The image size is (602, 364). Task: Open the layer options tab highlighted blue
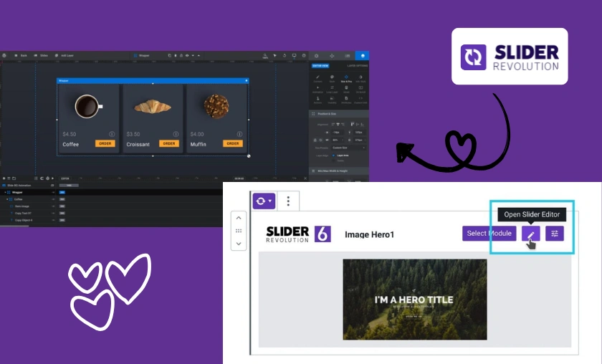(363, 56)
